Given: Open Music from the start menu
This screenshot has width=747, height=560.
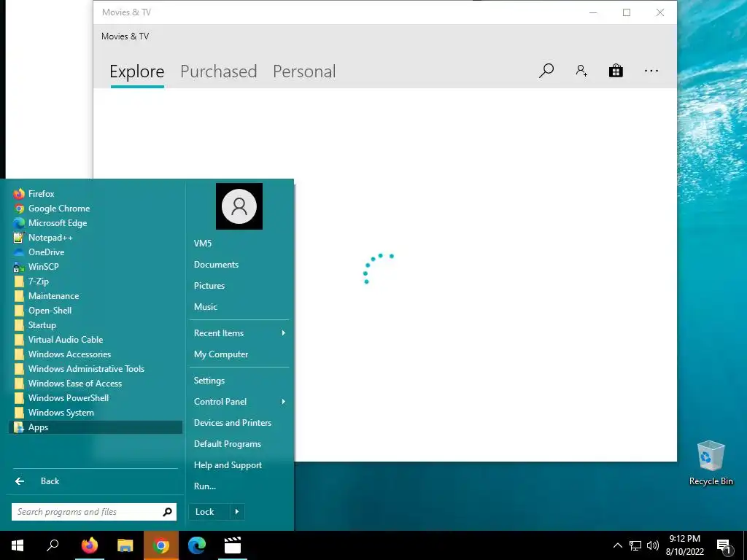Looking at the screenshot, I should pos(239,307).
